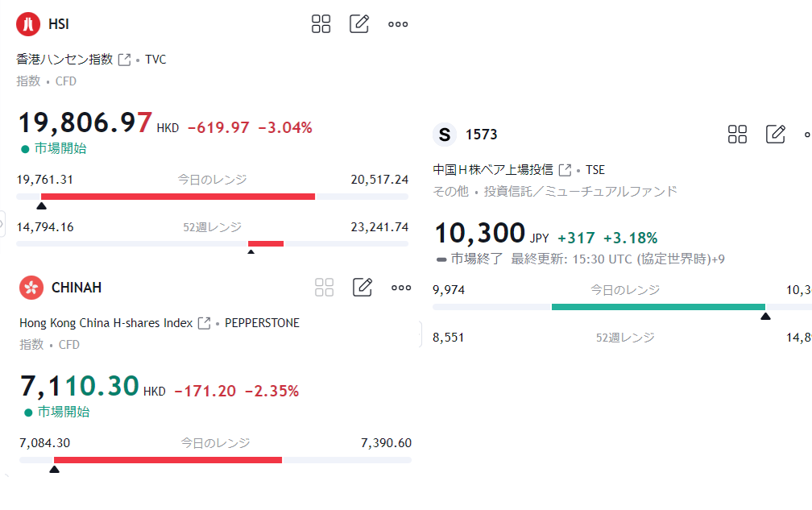This screenshot has height=510, width=812.
Task: Click the green 1573 今日のレンジ bar
Action: click(658, 307)
